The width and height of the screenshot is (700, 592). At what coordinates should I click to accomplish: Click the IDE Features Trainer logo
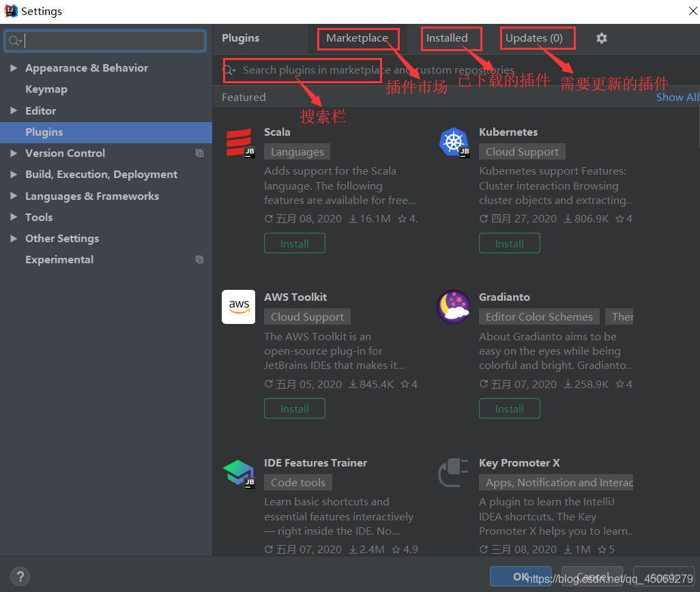[238, 473]
